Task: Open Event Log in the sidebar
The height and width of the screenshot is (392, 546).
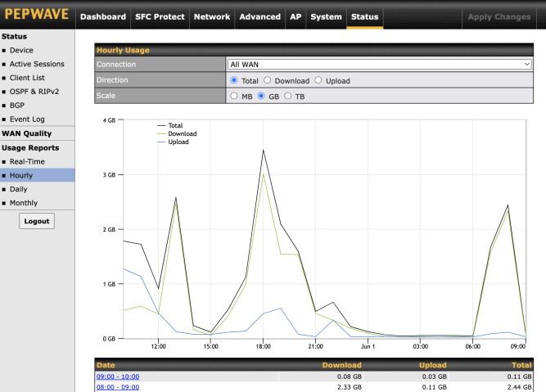Action: point(27,119)
